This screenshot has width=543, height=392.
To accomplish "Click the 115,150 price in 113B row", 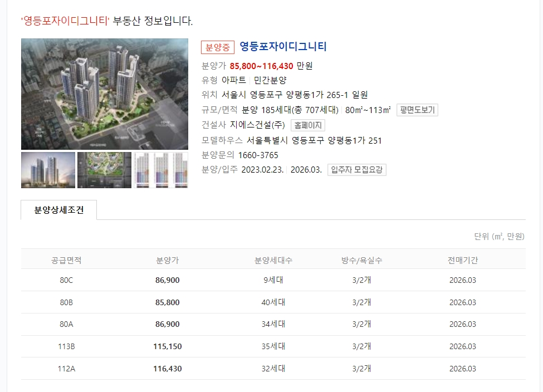I will pyautogui.click(x=167, y=346).
